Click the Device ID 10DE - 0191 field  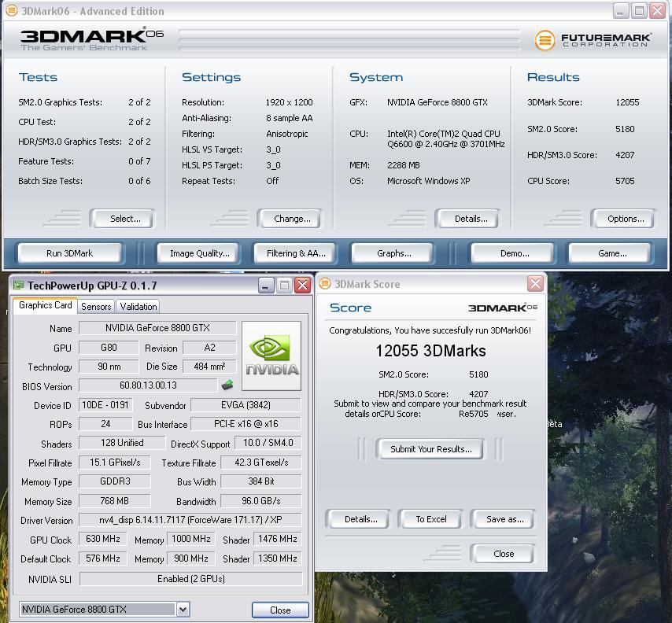[105, 405]
